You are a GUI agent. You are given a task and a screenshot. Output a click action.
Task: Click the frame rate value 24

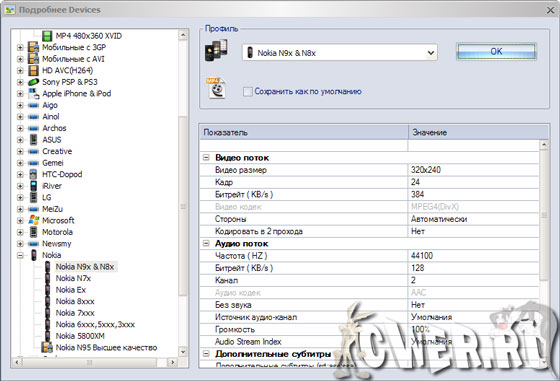[415, 182]
